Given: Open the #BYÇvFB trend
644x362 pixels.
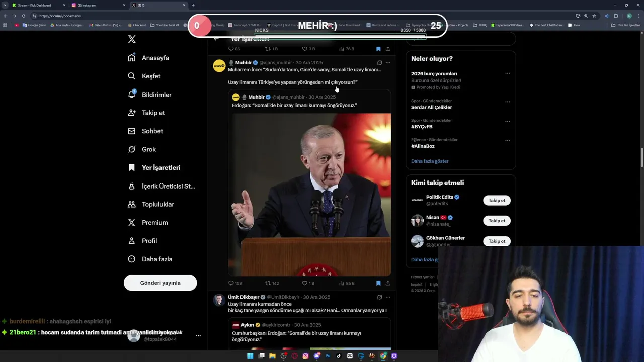Looking at the screenshot, I should (x=422, y=127).
